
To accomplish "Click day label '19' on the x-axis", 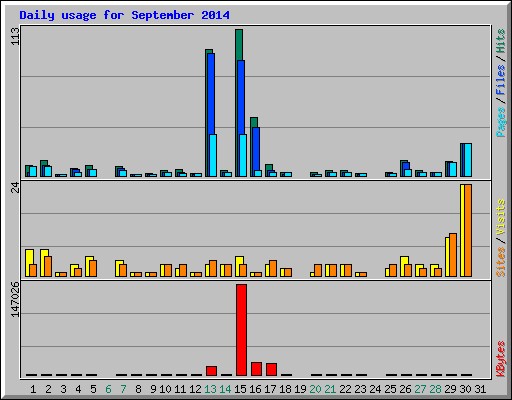I will click(300, 389).
